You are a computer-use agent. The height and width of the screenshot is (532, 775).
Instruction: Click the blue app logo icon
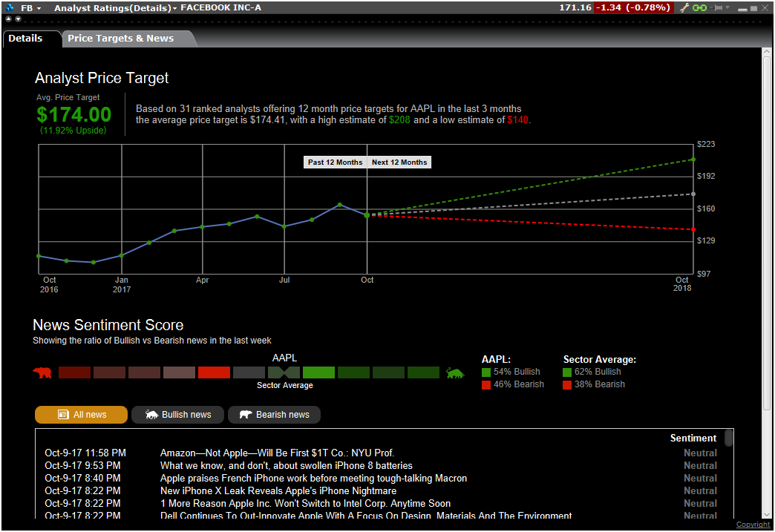pyautogui.click(x=10, y=7)
